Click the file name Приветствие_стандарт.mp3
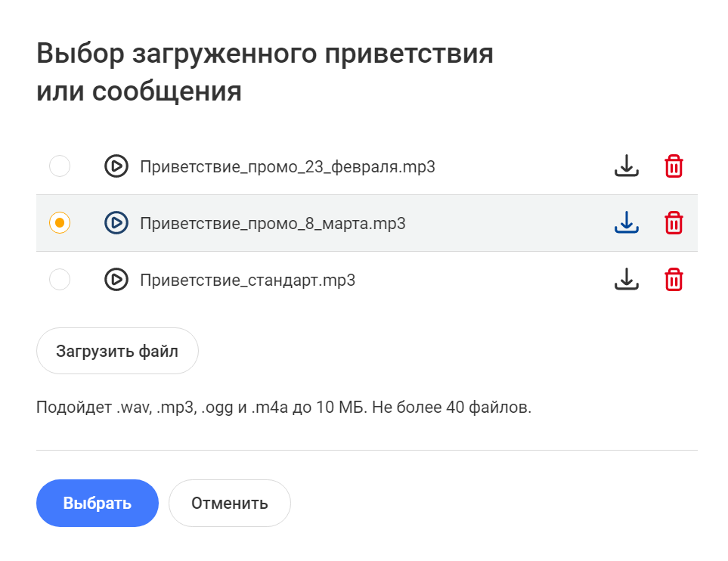 [247, 280]
